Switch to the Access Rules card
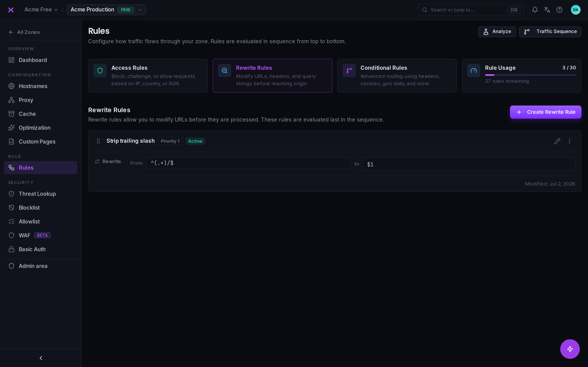This screenshot has height=367, width=588. point(148,75)
